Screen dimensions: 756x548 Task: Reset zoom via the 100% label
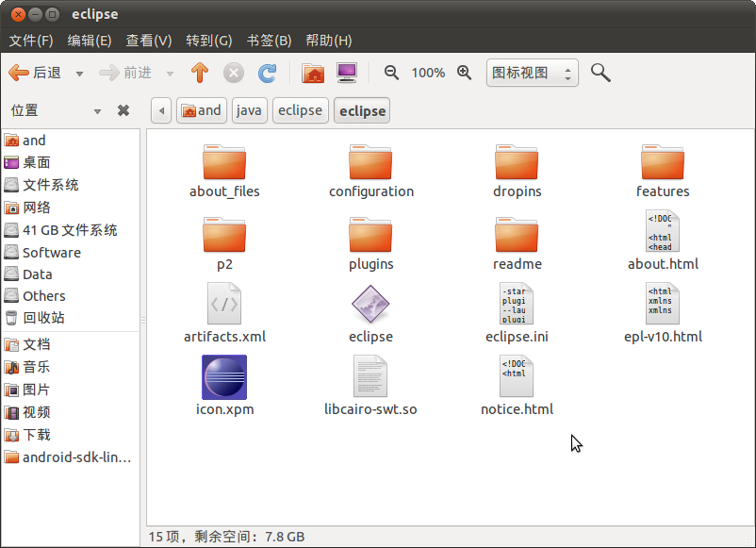(x=428, y=73)
